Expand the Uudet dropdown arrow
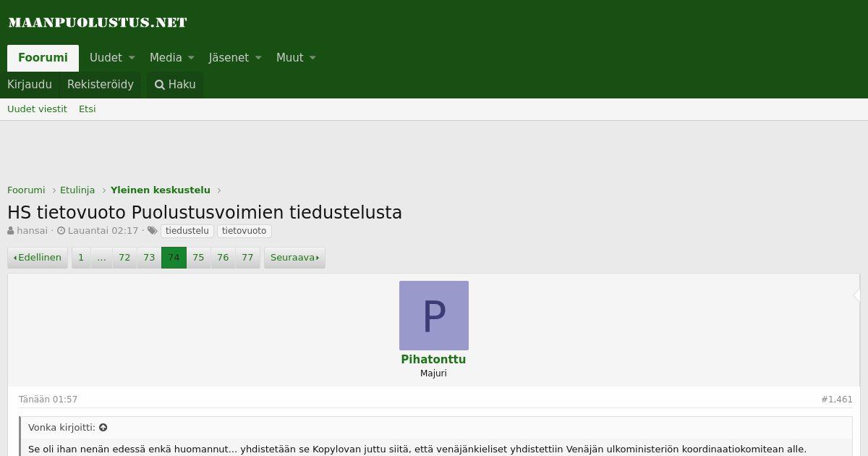868x456 pixels. 132,58
